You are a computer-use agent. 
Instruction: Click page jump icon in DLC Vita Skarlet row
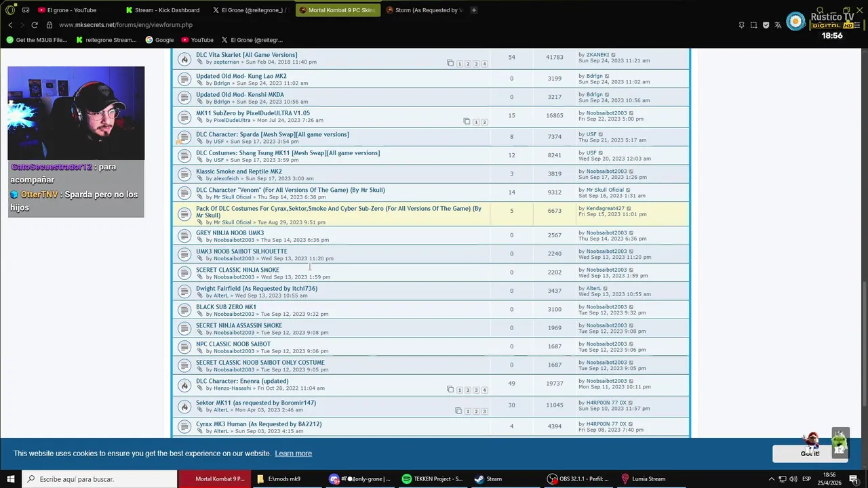(450, 64)
